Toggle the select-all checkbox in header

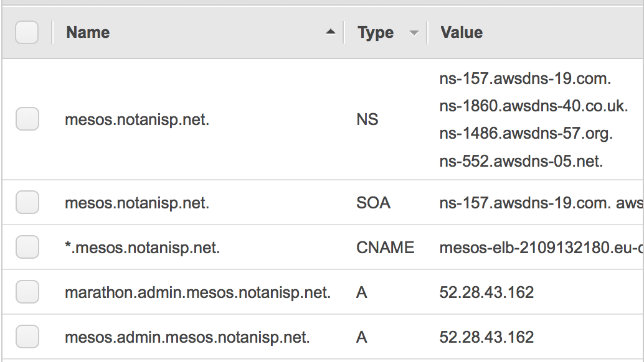pos(27,32)
